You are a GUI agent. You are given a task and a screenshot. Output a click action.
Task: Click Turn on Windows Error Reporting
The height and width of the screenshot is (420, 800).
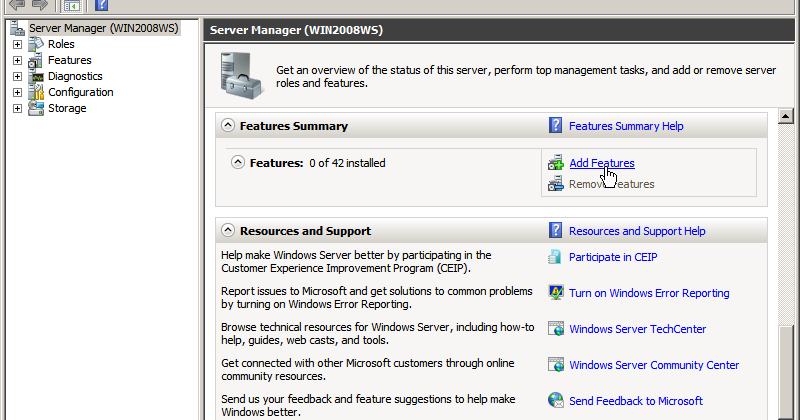649,293
